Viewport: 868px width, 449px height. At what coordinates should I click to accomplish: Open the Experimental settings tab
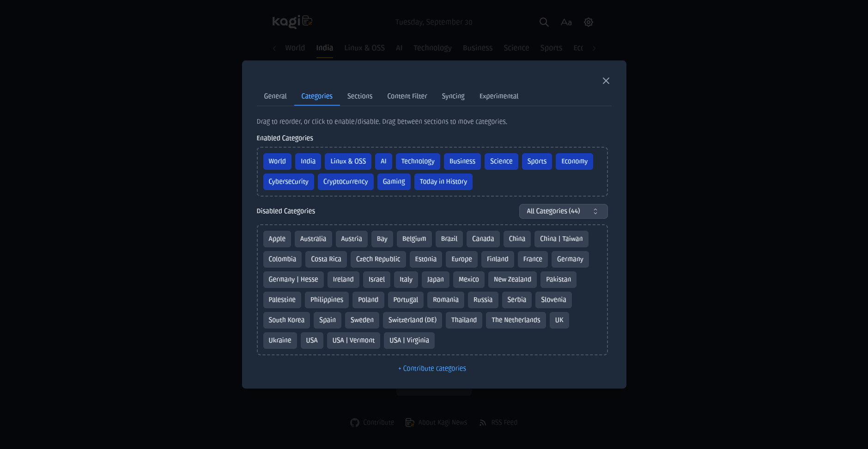498,96
